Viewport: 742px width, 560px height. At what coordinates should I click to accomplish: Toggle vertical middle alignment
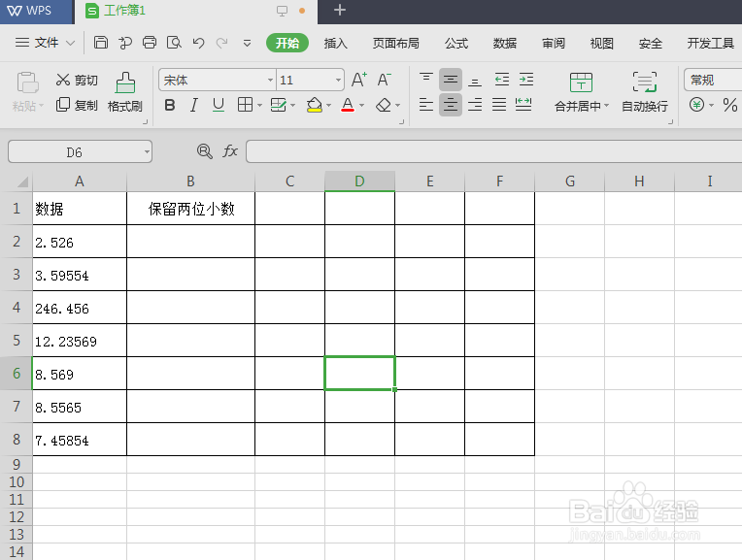click(451, 79)
